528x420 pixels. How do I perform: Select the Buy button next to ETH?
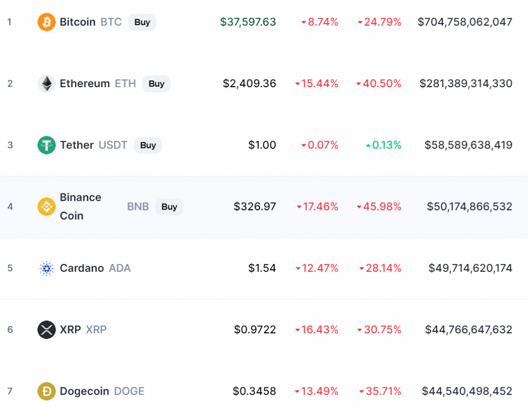(157, 84)
